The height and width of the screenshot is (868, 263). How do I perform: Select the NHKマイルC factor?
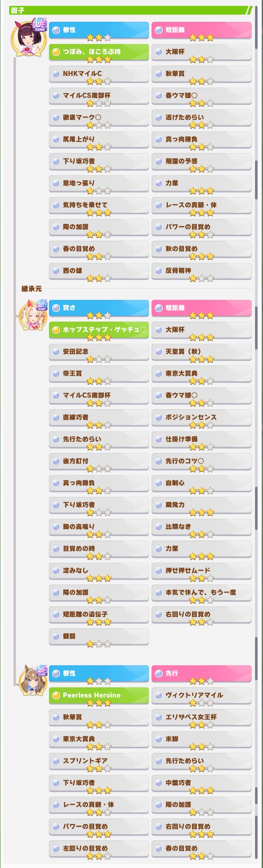click(99, 75)
